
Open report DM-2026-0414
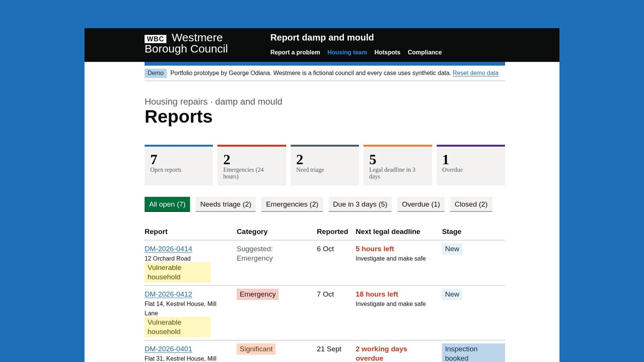pos(168,249)
